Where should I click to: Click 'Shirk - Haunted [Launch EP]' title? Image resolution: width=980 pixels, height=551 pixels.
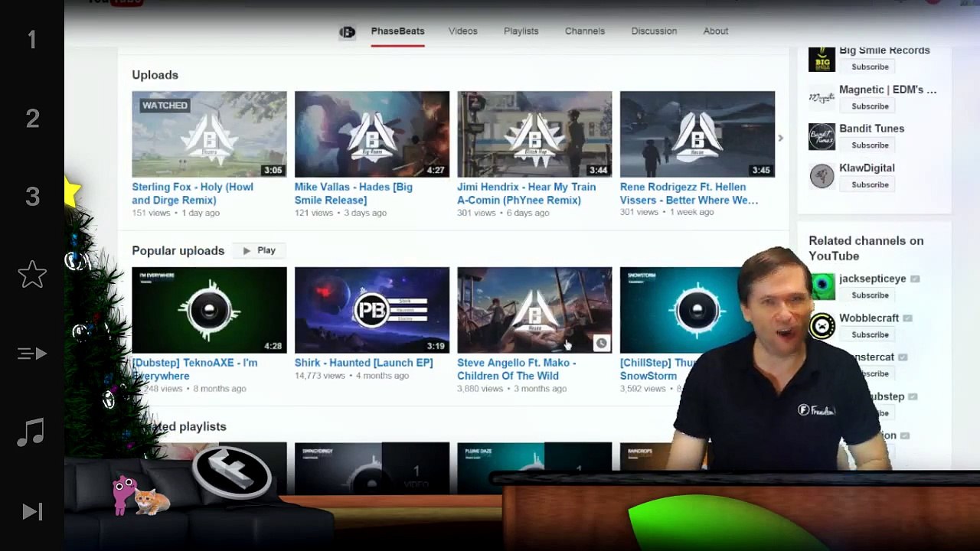[364, 363]
